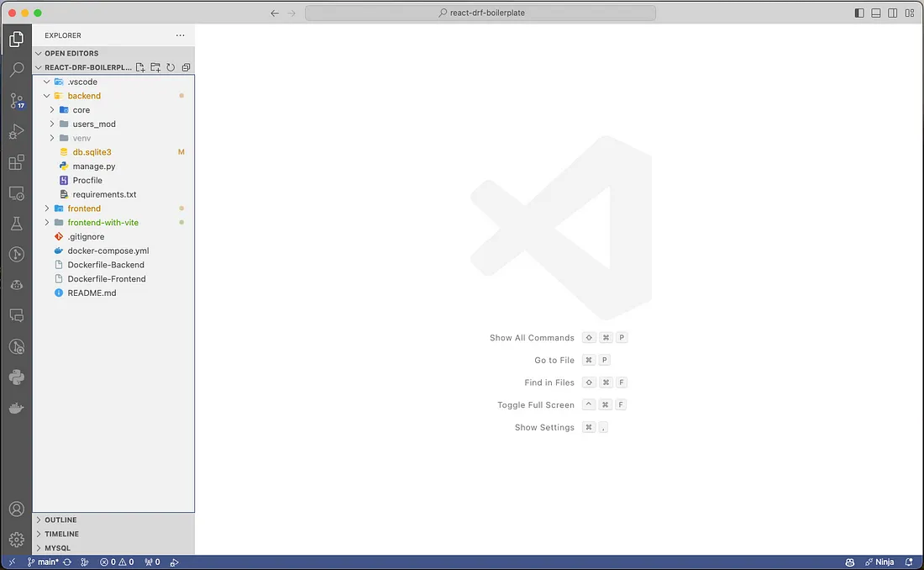
Task: Open the Accounts icon
Action: tap(17, 509)
